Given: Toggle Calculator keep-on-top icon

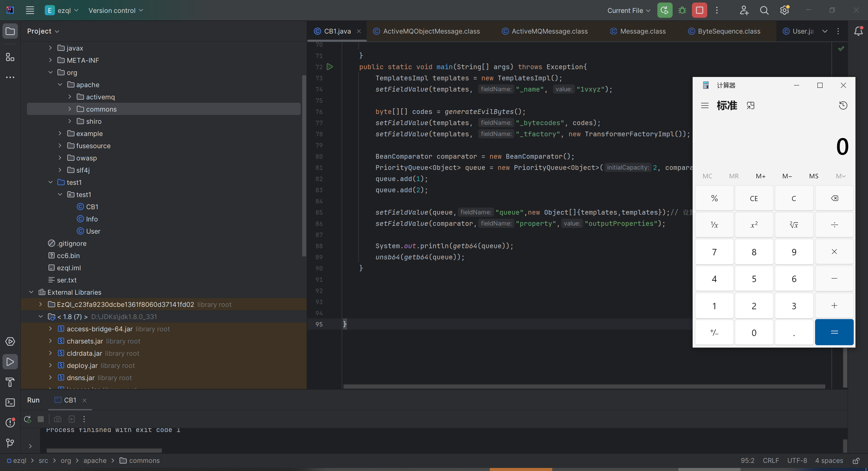Looking at the screenshot, I should click(750, 105).
